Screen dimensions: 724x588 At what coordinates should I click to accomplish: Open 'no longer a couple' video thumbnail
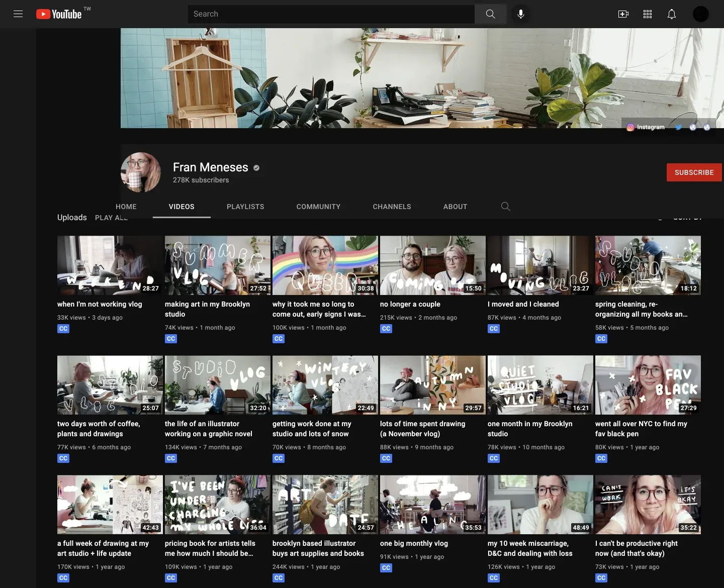[x=433, y=265]
